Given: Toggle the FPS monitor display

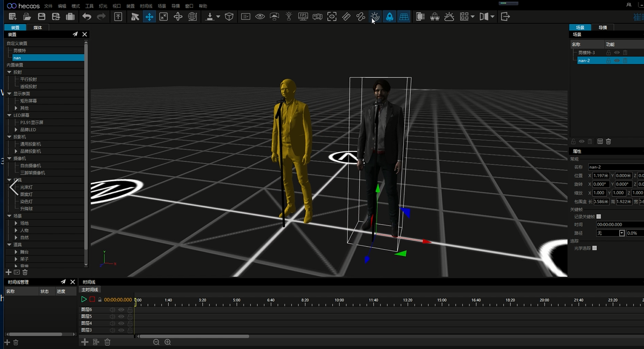Looking at the screenshot, I should pyautogui.click(x=303, y=16).
